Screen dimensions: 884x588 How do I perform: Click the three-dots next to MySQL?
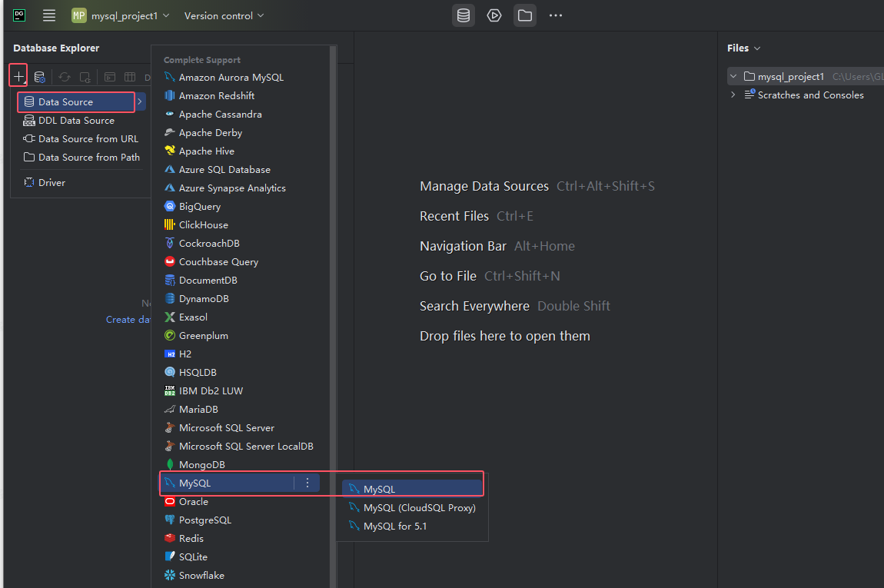(x=307, y=483)
